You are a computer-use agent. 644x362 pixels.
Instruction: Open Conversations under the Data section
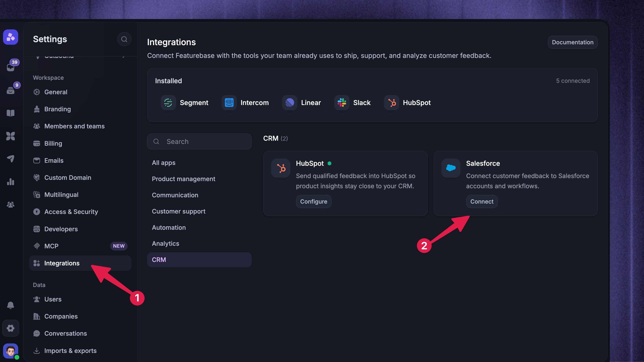tap(80, 333)
